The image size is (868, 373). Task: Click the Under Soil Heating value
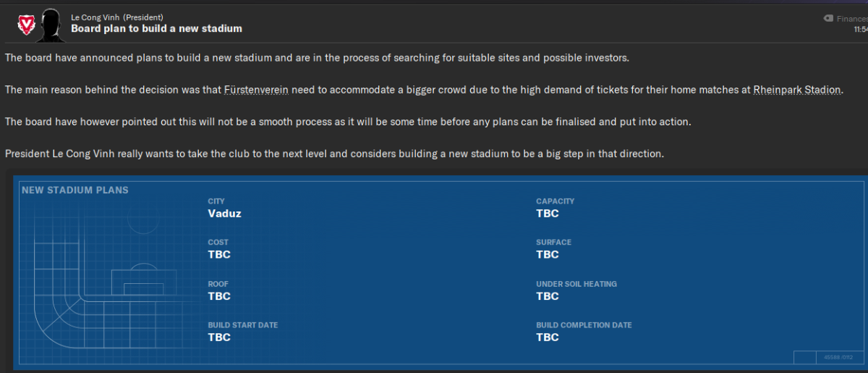[x=548, y=296]
